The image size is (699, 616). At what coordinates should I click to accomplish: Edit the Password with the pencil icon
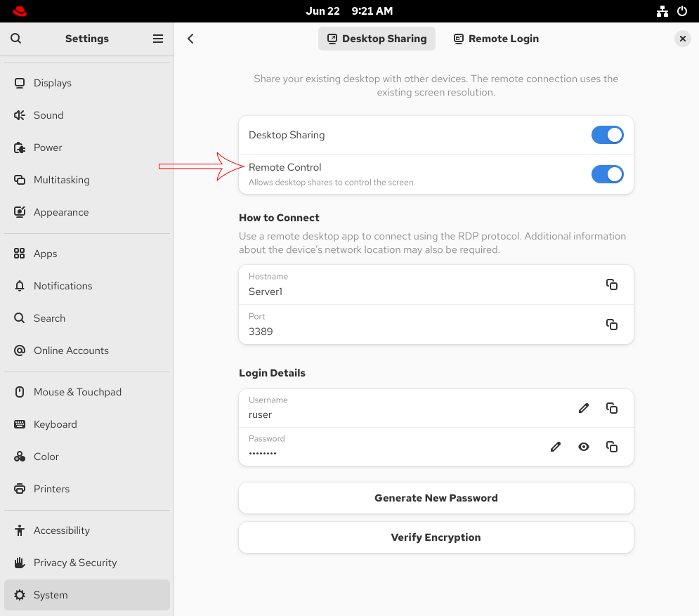(x=556, y=447)
